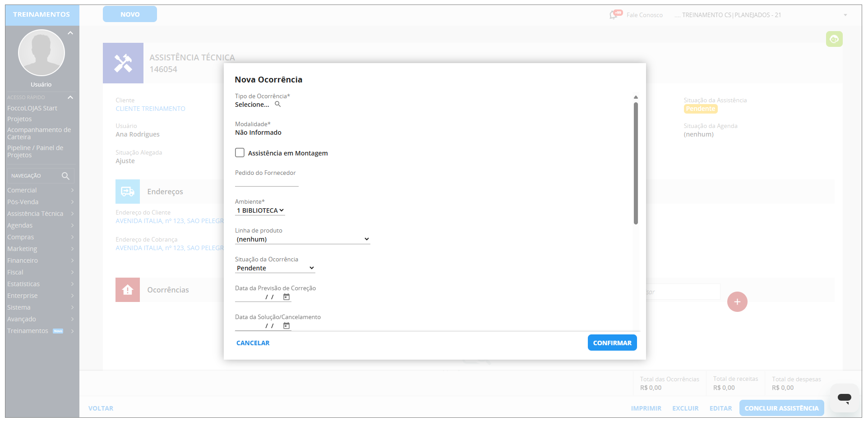Click the Fale Conosco notification icon
Image resolution: width=868 pixels, height=425 pixels.
(616, 14)
